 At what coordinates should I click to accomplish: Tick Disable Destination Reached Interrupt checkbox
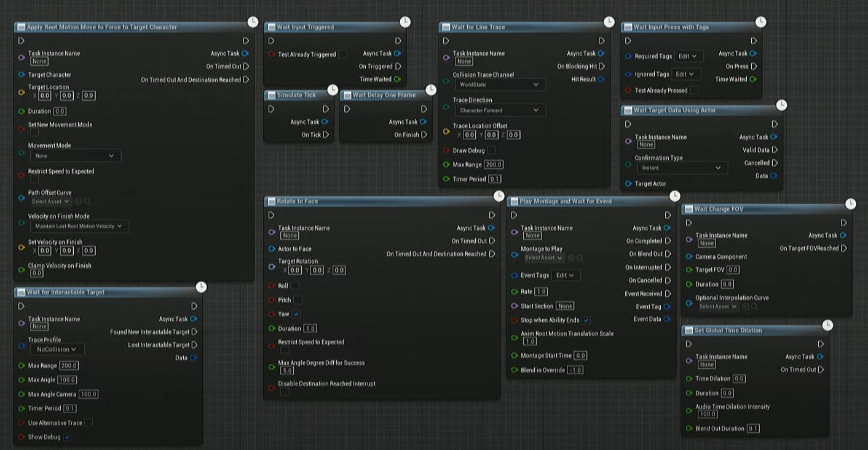click(285, 392)
